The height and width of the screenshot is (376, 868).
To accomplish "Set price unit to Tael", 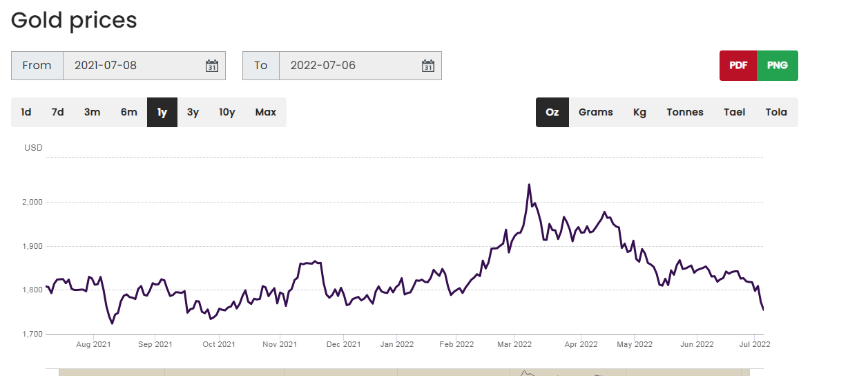I will pos(735,112).
